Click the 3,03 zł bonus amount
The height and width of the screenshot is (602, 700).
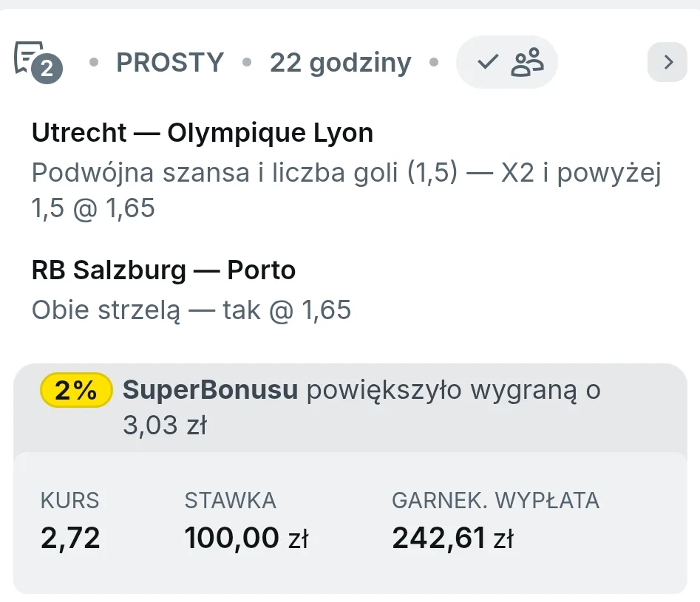165,425
